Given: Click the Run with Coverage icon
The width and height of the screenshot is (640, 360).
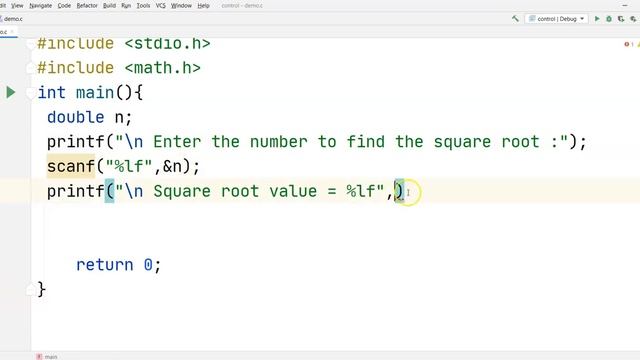Looking at the screenshot, I should 621,19.
